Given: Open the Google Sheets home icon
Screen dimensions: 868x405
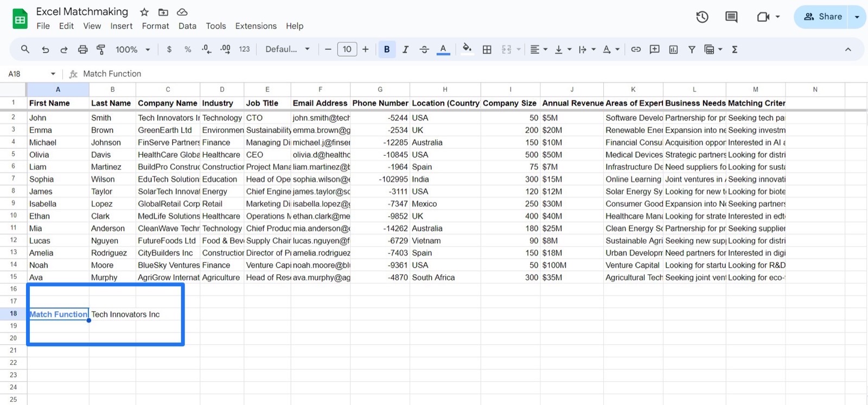Looking at the screenshot, I should [x=20, y=20].
